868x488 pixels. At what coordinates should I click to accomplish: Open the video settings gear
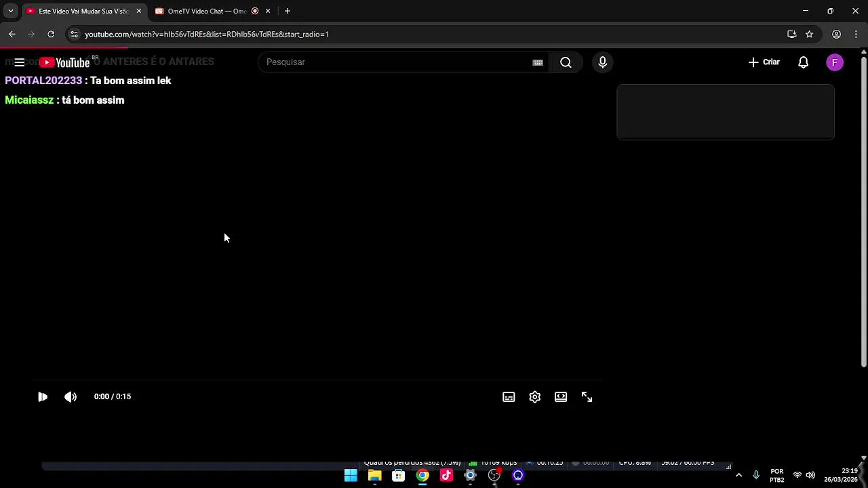pos(535,397)
